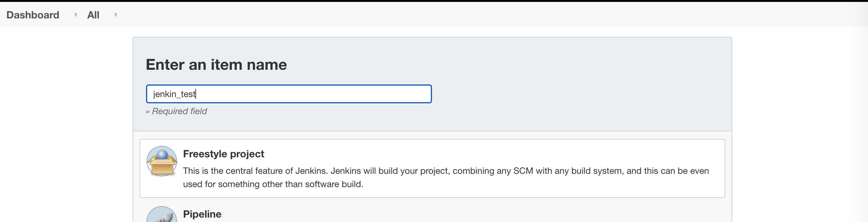Expand the arrow after Dashboard breadcrumb

point(76,15)
